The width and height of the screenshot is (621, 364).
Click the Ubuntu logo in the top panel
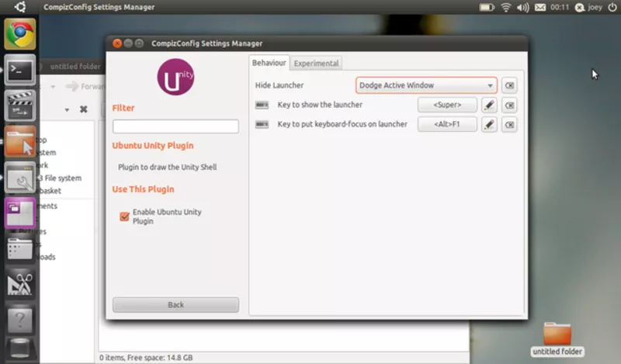click(x=20, y=7)
